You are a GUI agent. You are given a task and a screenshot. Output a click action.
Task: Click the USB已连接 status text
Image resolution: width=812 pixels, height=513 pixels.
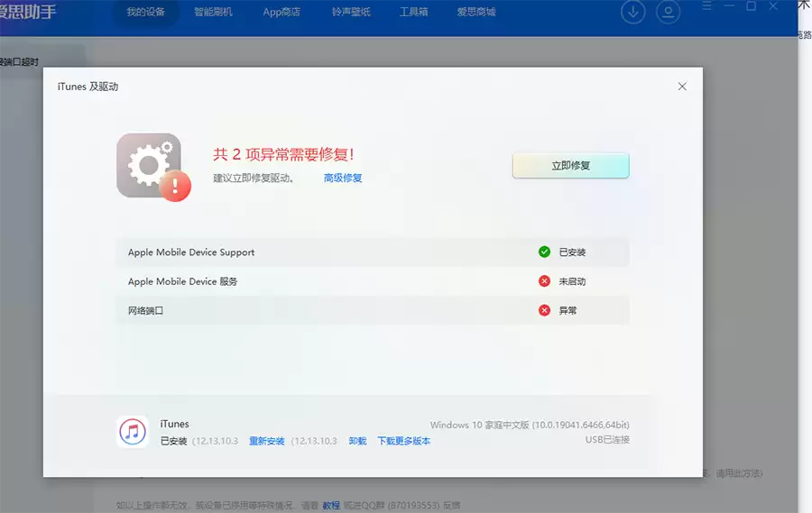point(607,439)
